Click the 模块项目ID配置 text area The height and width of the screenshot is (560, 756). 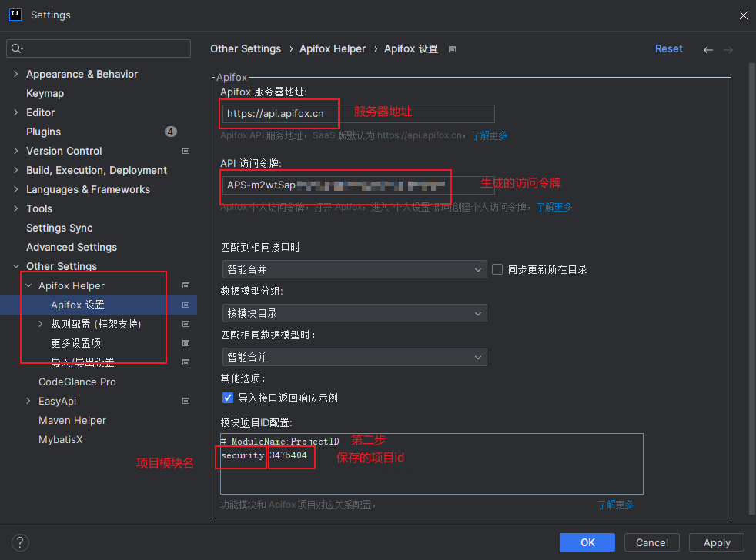point(432,464)
